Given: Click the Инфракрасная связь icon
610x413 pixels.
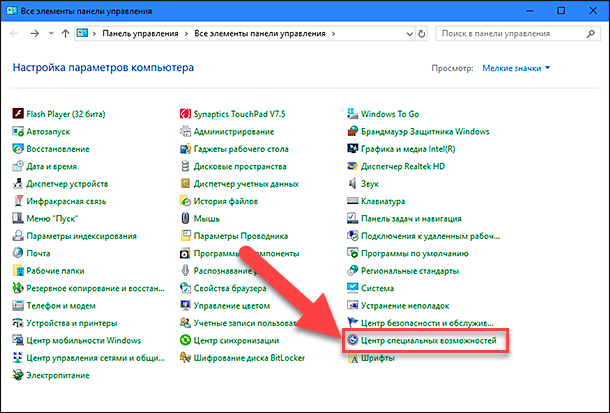Looking at the screenshot, I should click(x=18, y=201).
